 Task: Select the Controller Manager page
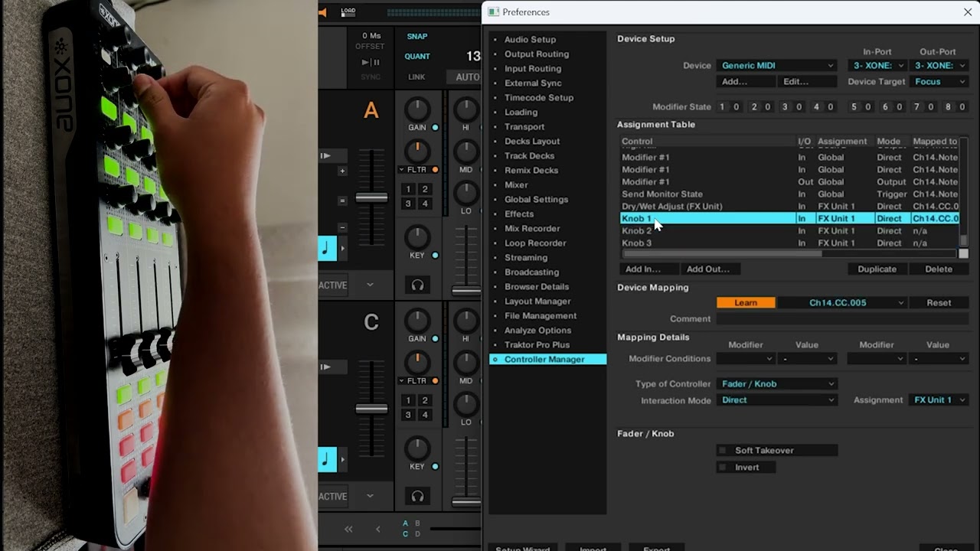[x=547, y=359]
